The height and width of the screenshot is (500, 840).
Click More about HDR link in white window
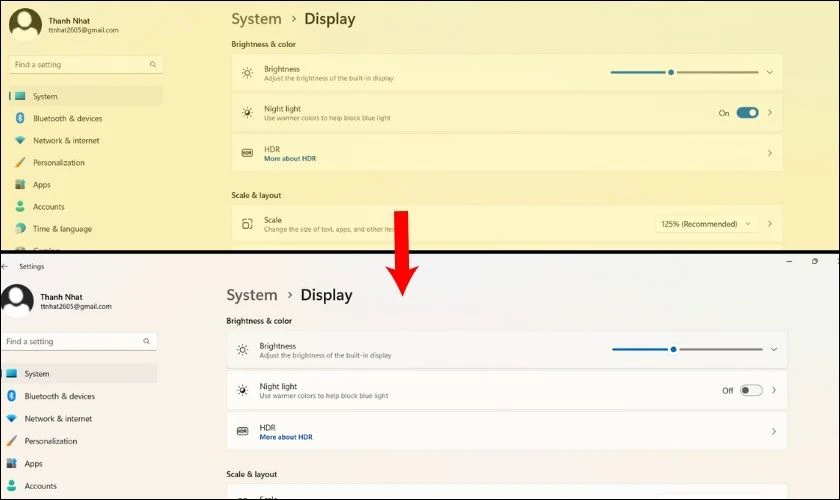click(286, 437)
